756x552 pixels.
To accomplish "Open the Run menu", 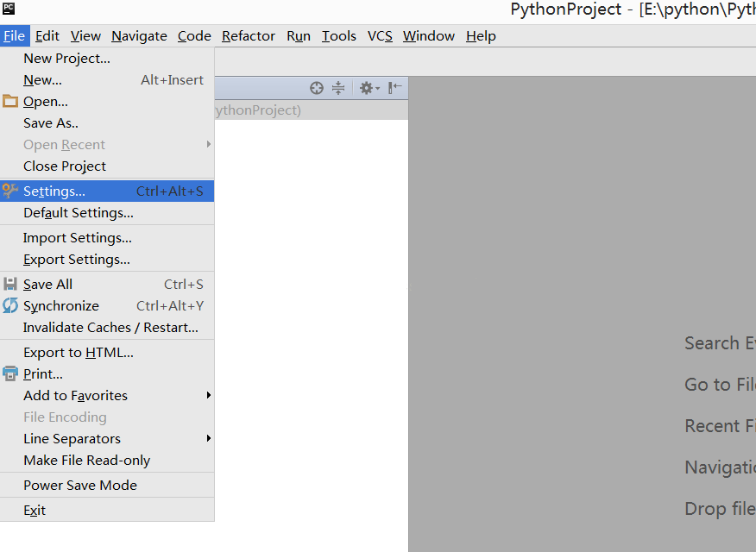I will (299, 36).
